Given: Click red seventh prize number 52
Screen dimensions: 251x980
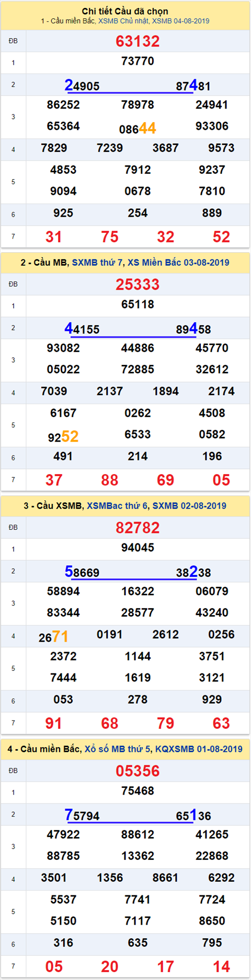Looking at the screenshot, I should (x=221, y=237).
